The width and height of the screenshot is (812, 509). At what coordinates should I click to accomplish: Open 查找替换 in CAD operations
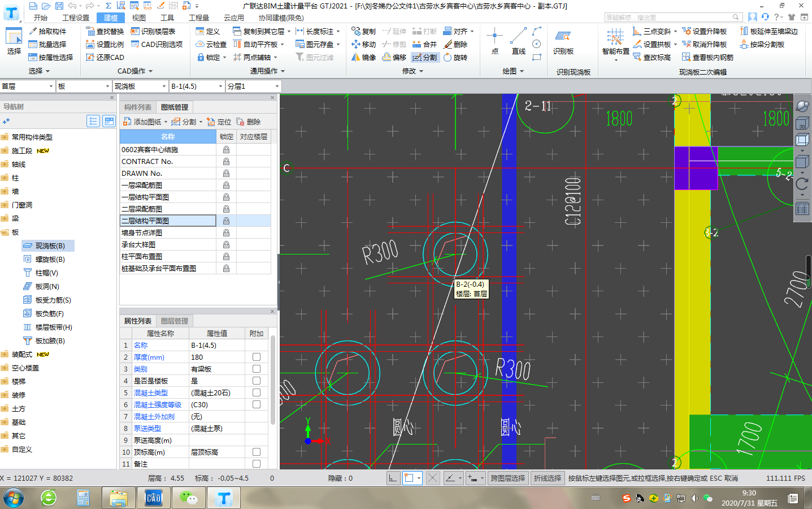pyautogui.click(x=105, y=31)
